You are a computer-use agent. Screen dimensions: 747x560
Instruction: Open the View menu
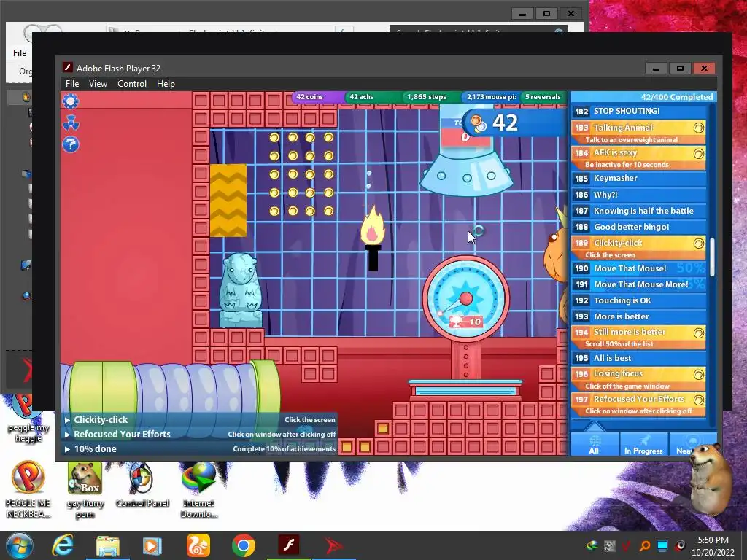coord(98,84)
